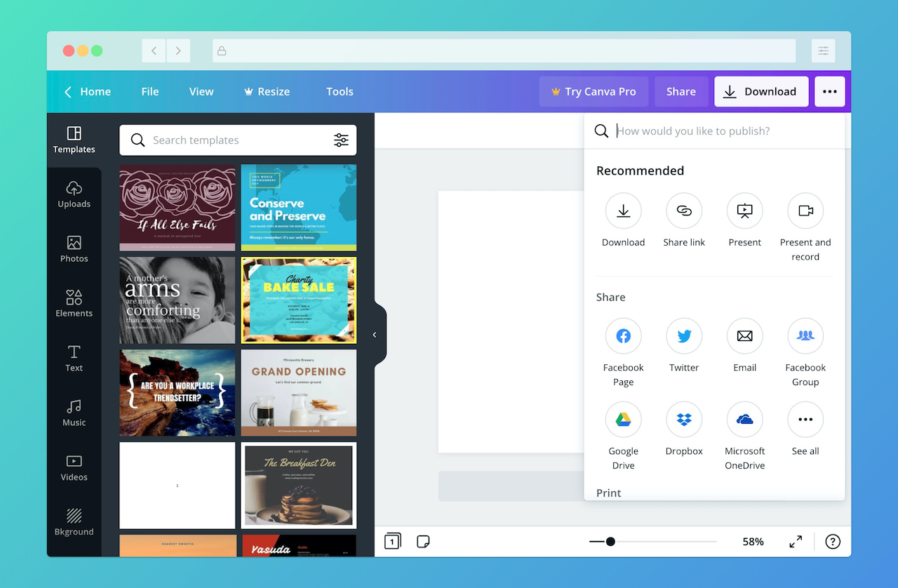Screen dimensions: 898x588
Task: Select the Grand Opening template
Action: (x=299, y=393)
